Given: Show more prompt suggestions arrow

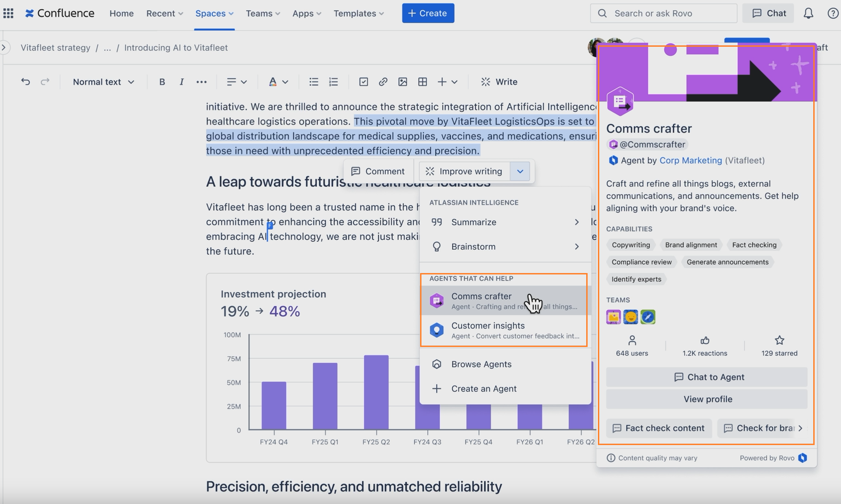Looking at the screenshot, I should click(x=800, y=428).
